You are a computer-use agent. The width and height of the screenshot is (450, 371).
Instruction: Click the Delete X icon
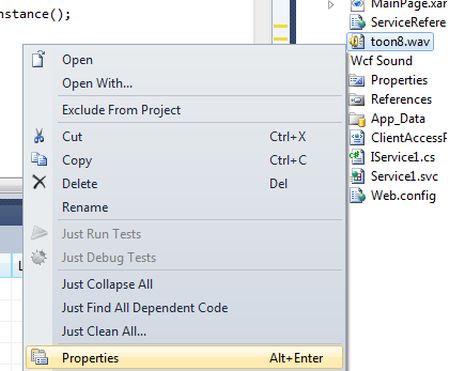tap(39, 182)
